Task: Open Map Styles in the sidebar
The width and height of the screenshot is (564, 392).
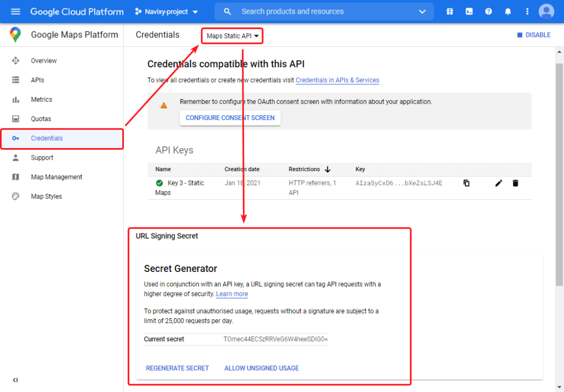Action: tap(46, 197)
